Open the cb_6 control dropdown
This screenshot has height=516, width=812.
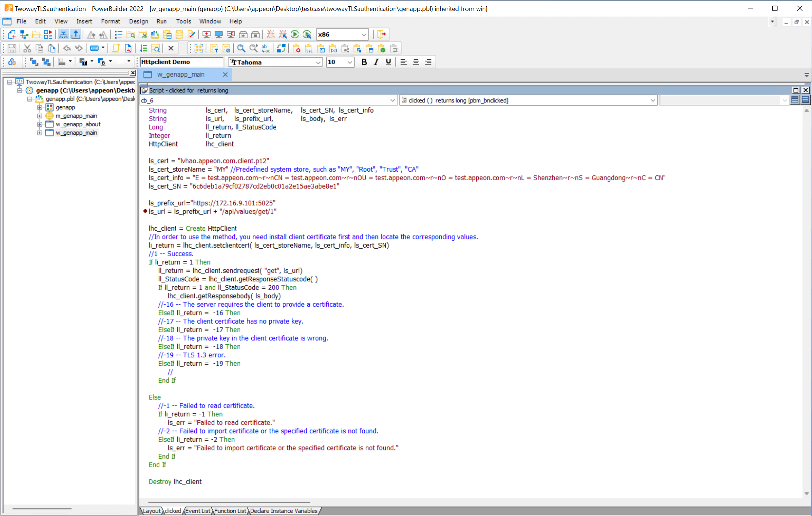(392, 100)
